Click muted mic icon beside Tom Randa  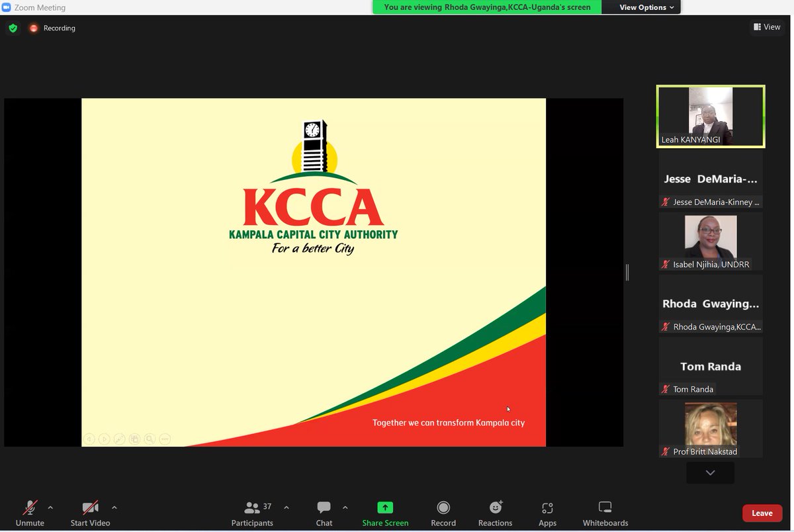(666, 389)
